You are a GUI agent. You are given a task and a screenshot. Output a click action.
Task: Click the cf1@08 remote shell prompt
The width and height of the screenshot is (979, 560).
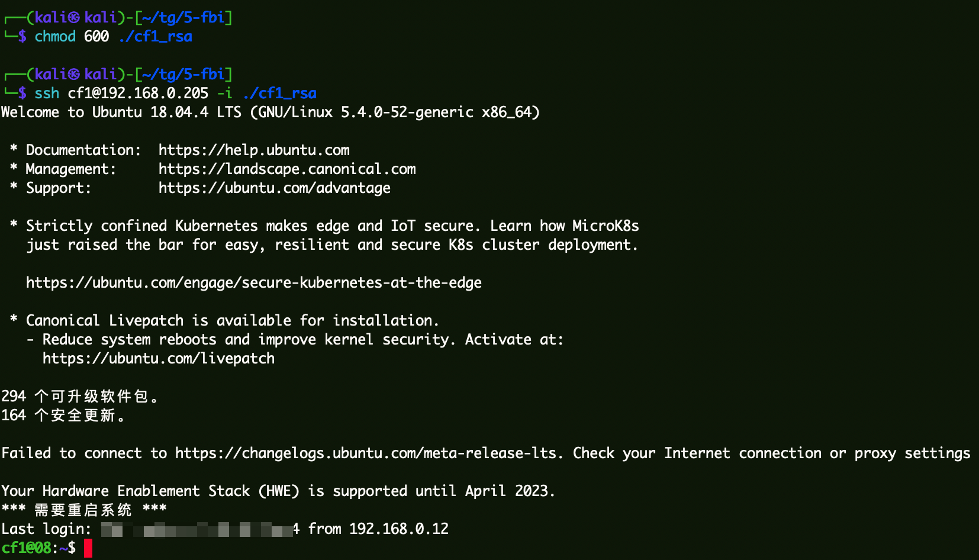pyautogui.click(x=26, y=548)
